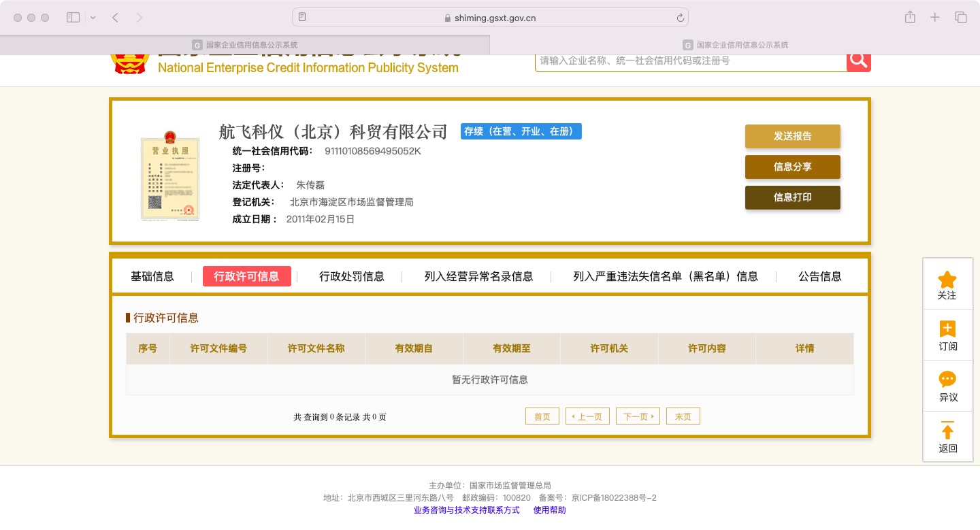Viewport: 980px width, 530px height.
Task: Go forward with Safari forward arrow
Action: tap(140, 18)
